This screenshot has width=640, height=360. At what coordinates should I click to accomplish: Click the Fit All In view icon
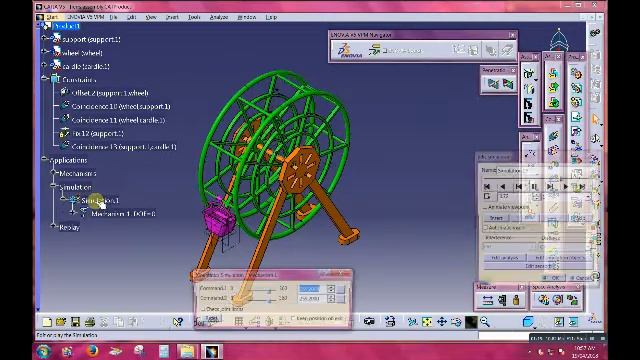coord(427,322)
